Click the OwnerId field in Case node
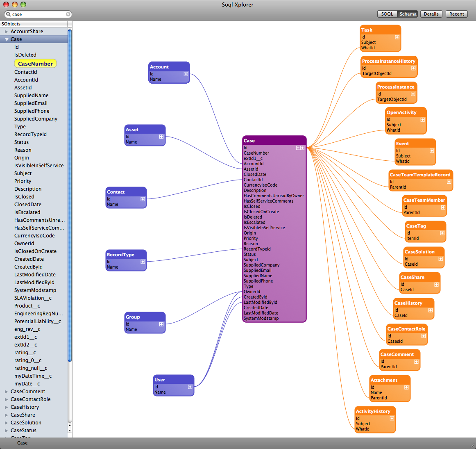Image resolution: width=476 pixels, height=449 pixels. pos(252,292)
